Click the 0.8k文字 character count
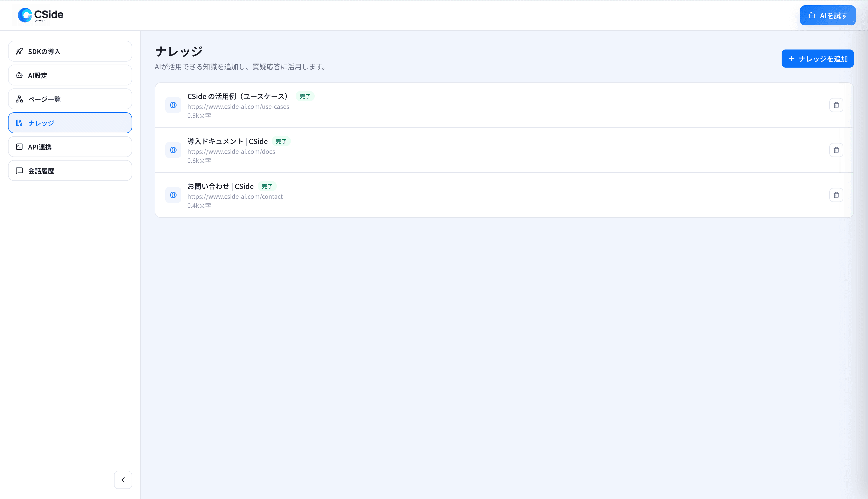The height and width of the screenshot is (499, 868). pyautogui.click(x=199, y=116)
